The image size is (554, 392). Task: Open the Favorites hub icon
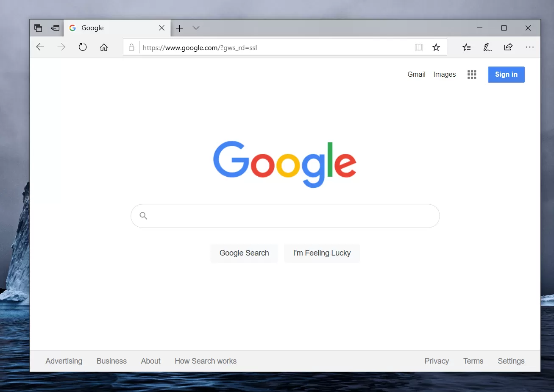tap(466, 47)
